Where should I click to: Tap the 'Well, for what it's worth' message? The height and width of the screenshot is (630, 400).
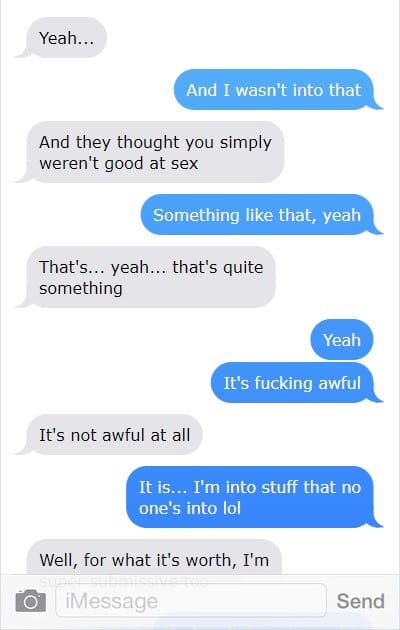tap(154, 559)
